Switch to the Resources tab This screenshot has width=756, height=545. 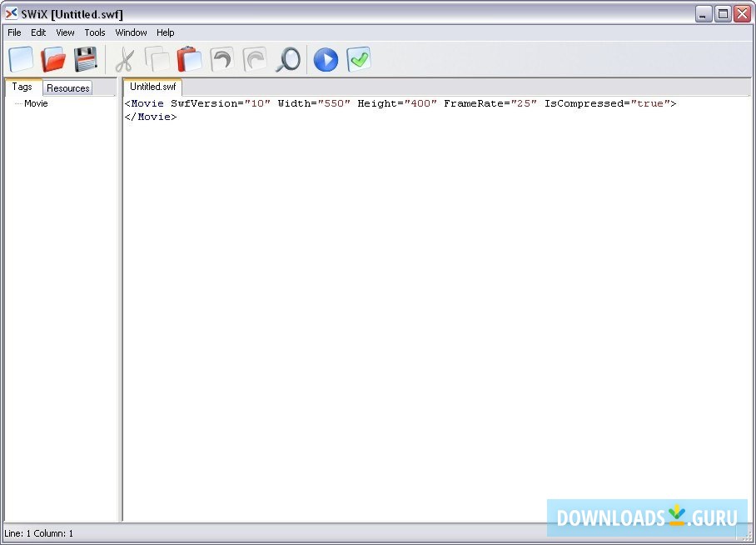click(x=68, y=87)
